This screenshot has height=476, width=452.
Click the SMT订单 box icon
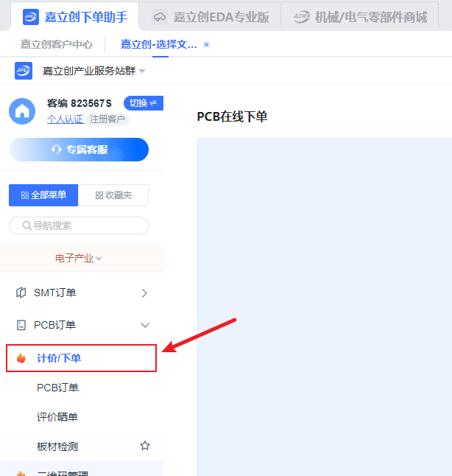(21, 293)
